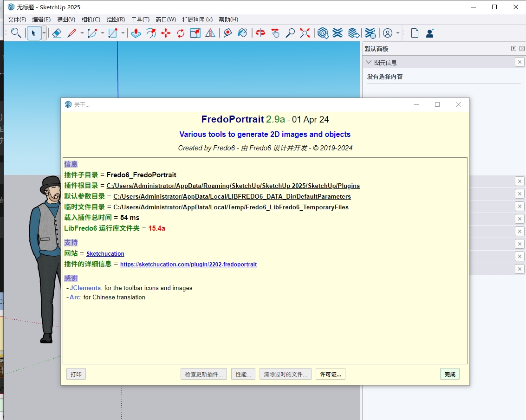This screenshot has height=420, width=526.
Task: Select the Rotate tool
Action: 181,33
